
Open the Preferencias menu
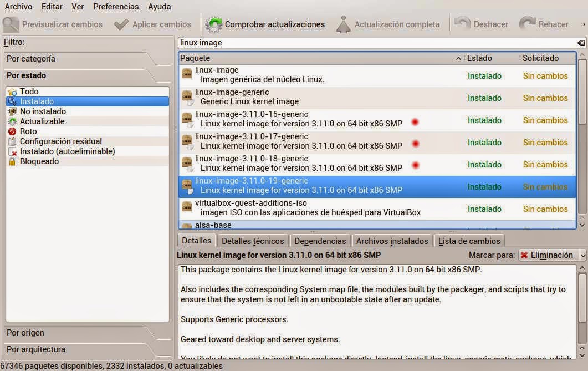(116, 7)
